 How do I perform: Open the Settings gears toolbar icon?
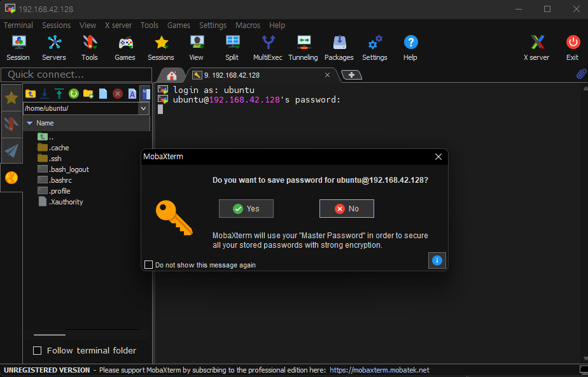coord(375,48)
